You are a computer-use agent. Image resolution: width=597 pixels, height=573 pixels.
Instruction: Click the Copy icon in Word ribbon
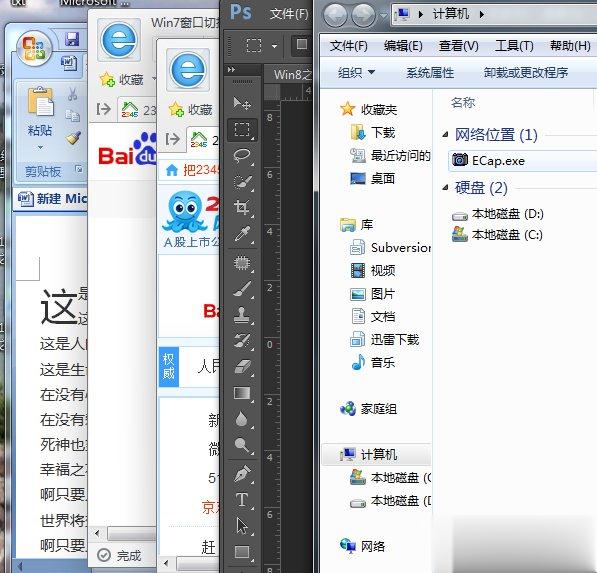click(72, 115)
